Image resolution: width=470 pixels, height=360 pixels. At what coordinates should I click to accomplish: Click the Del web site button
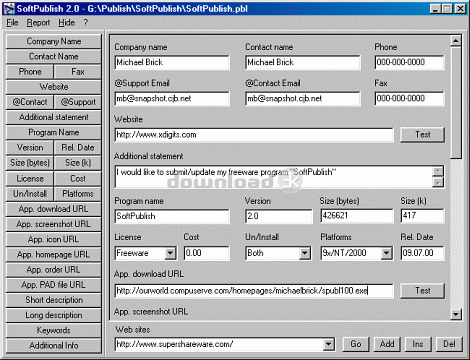pyautogui.click(x=449, y=344)
